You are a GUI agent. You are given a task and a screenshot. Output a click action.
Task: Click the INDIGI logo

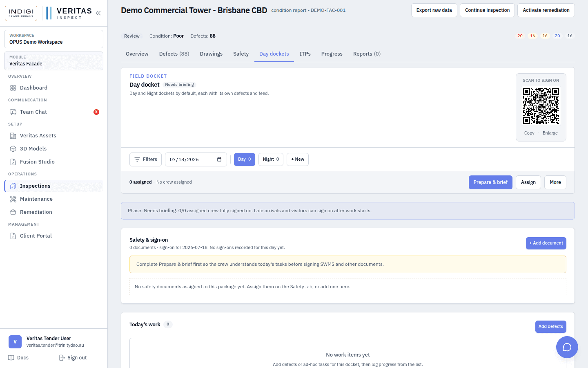pos(21,13)
